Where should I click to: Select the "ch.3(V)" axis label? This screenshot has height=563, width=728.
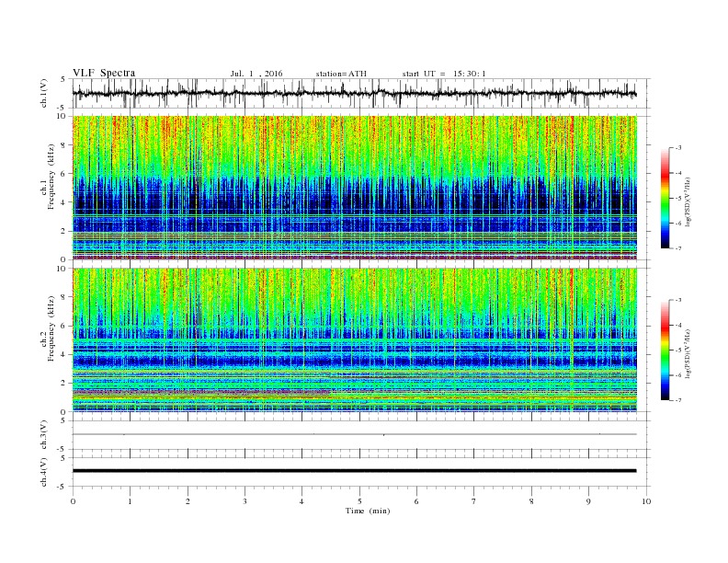tap(44, 435)
